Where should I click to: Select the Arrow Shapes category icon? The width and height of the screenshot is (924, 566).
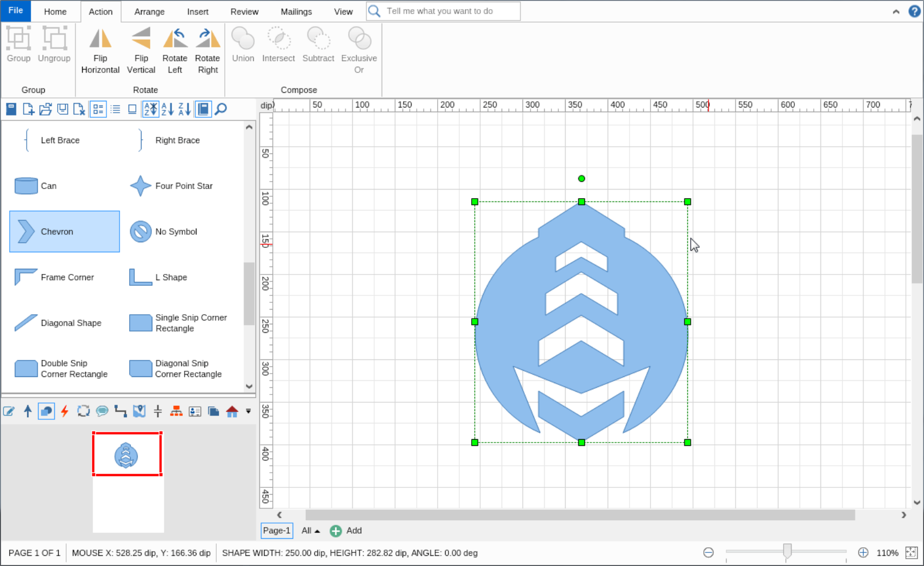click(28, 411)
